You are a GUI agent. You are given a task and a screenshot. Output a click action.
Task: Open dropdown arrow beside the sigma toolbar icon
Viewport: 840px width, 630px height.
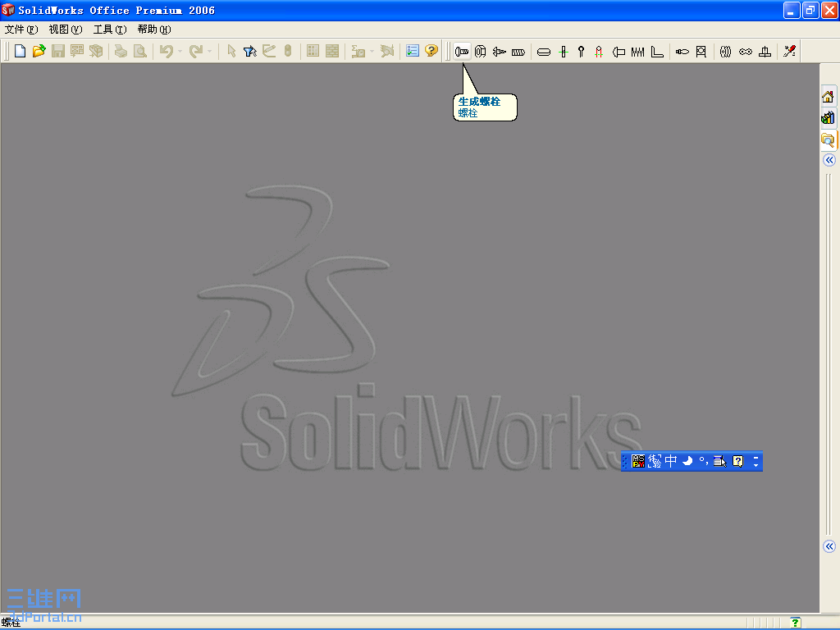(x=372, y=52)
